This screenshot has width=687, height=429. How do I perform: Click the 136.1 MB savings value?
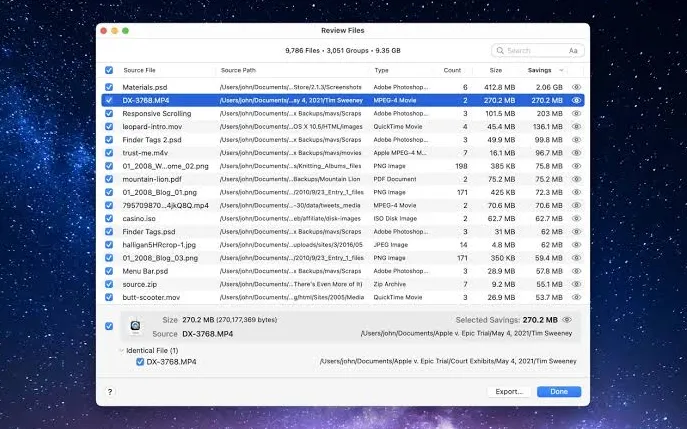[x=548, y=127]
